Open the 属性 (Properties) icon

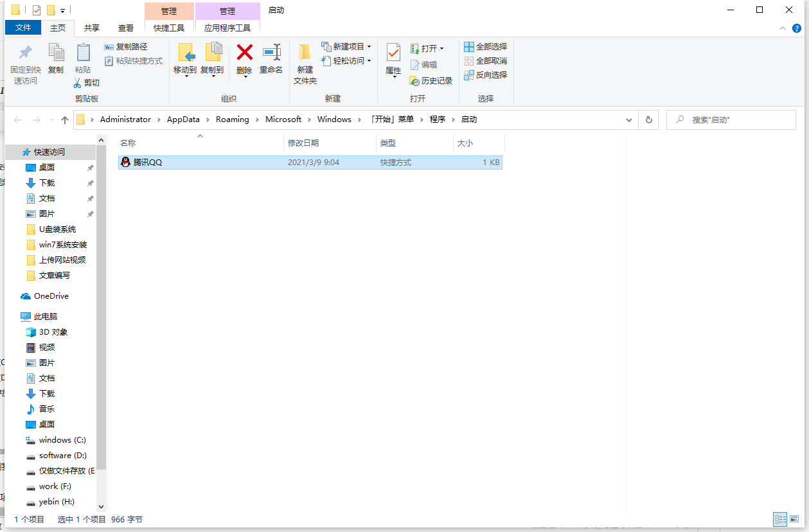393,61
